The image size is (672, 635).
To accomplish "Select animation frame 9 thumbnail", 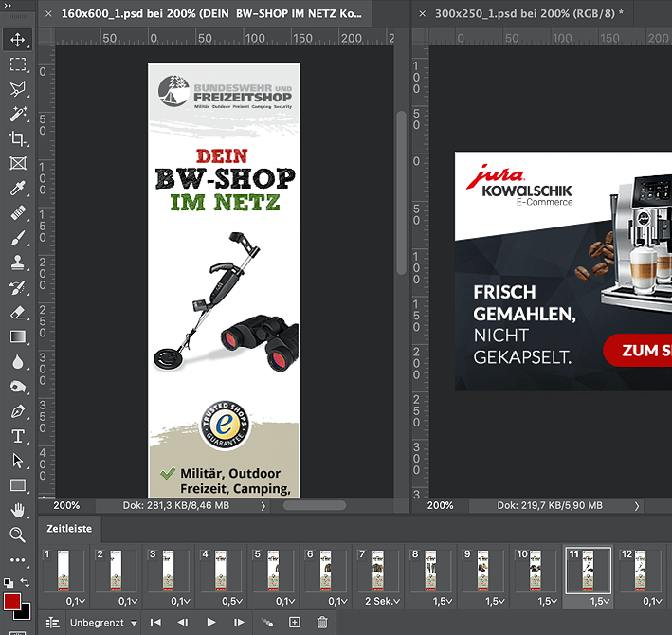I will click(483, 571).
